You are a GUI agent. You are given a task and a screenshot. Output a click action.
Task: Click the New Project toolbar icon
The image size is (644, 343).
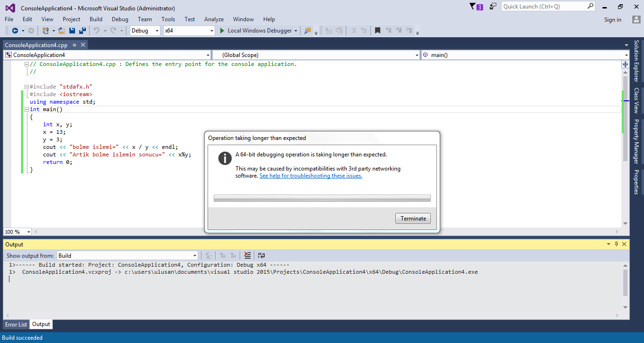[46, 31]
